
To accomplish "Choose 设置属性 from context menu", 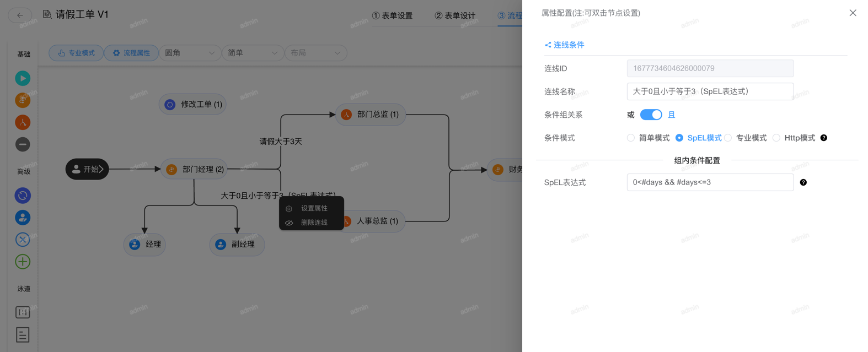I will click(x=314, y=208).
